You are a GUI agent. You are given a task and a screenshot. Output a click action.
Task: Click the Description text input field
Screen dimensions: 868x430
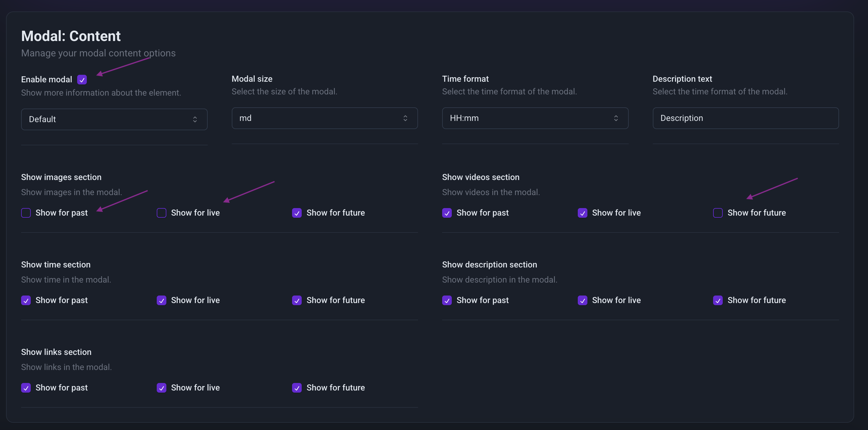tap(745, 118)
